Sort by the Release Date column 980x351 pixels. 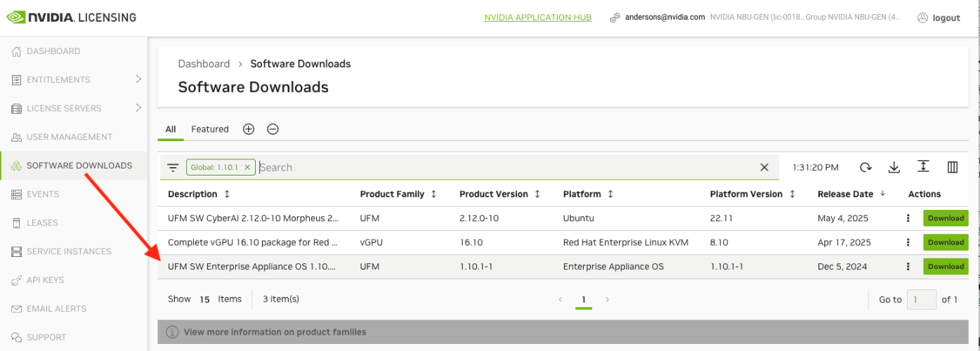845,194
